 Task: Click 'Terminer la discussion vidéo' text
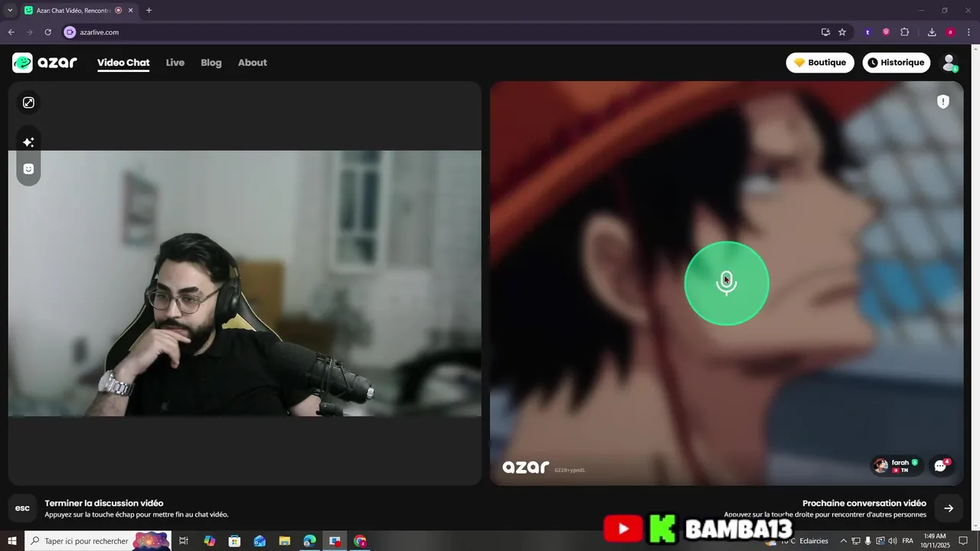(x=104, y=504)
